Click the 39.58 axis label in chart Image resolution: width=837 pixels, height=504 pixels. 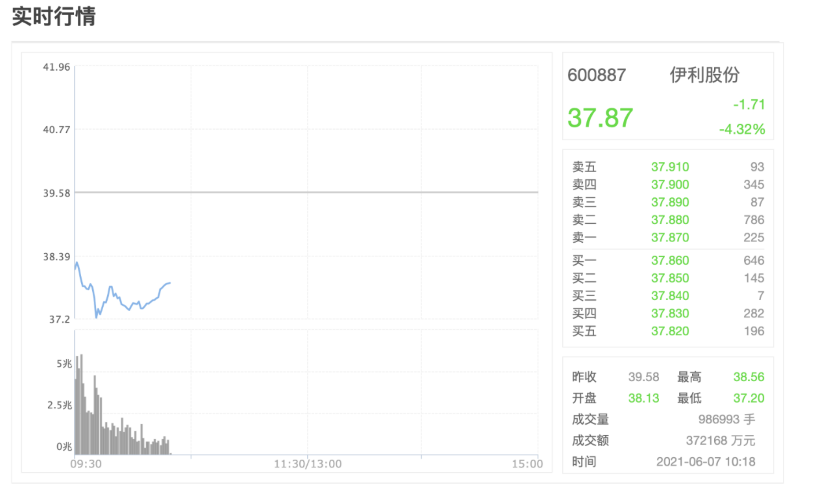coord(57,193)
